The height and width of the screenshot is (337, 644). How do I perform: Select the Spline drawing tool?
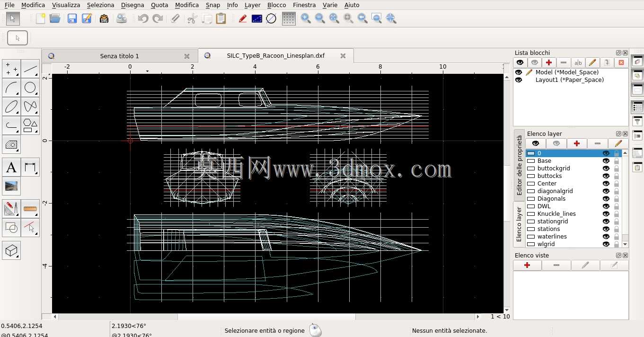[30, 106]
